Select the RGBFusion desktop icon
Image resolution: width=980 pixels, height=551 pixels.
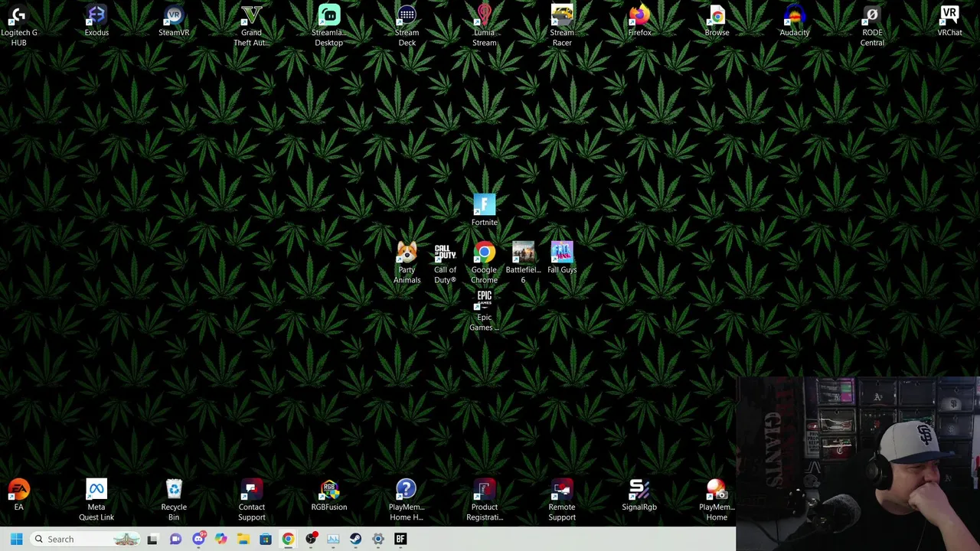(328, 495)
